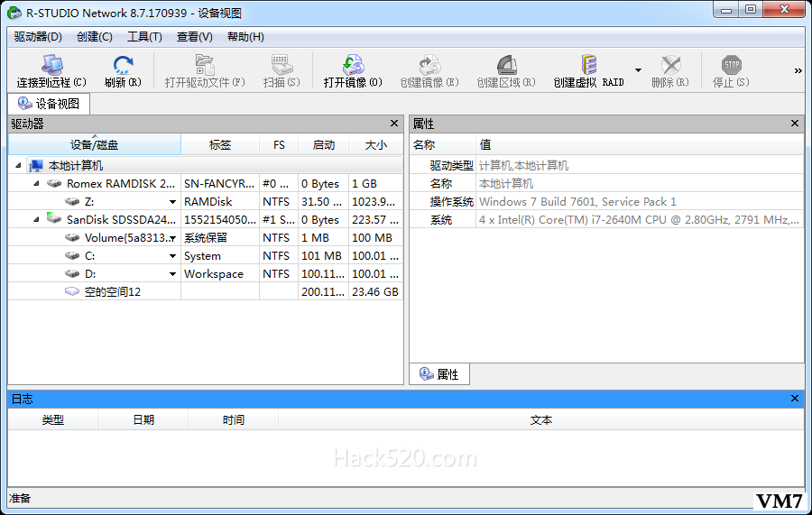Click the Delete (删除) toolbar icon
The width and height of the screenshot is (812, 515).
(670, 65)
